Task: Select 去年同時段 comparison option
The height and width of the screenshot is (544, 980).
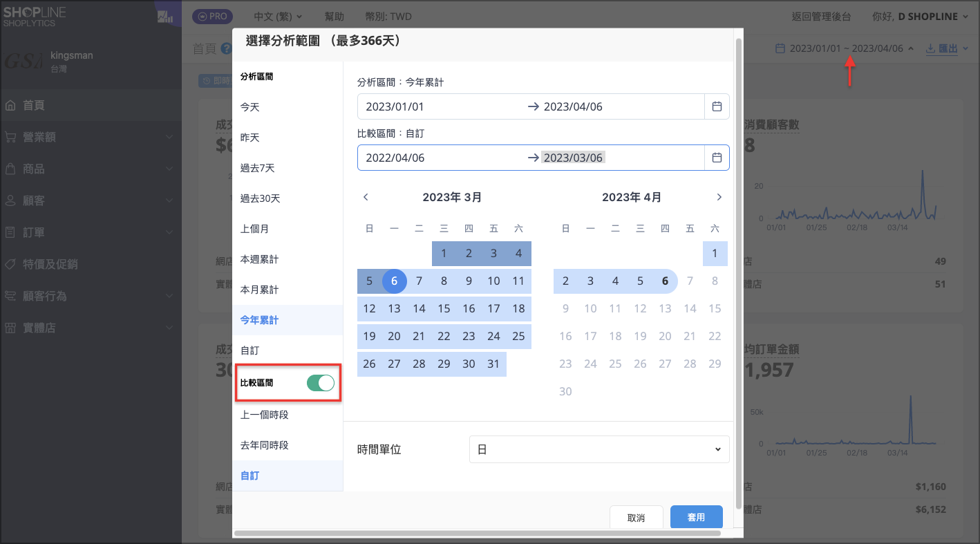Action: point(265,445)
